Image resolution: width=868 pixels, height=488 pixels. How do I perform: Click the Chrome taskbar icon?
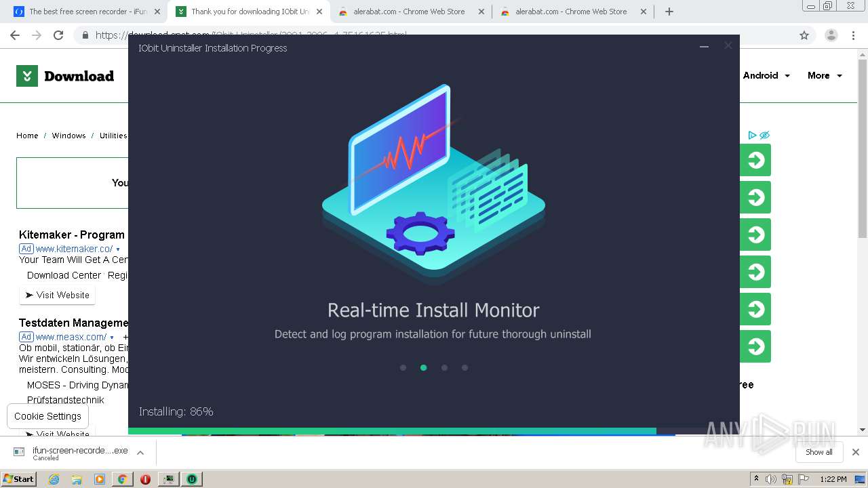[122, 479]
